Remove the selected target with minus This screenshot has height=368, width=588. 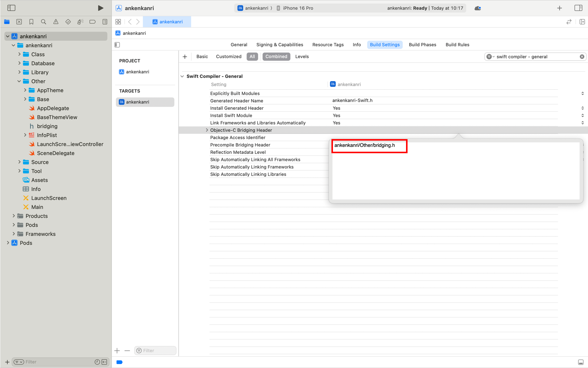coord(127,351)
